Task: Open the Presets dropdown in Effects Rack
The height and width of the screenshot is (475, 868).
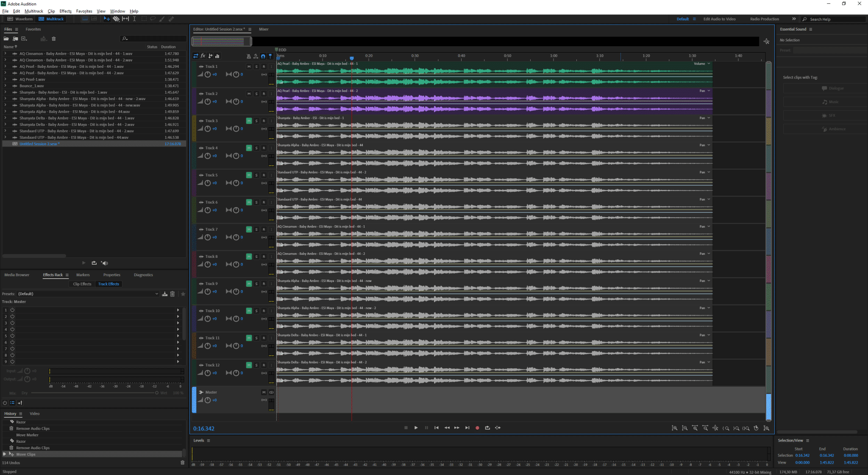Action: [88, 293]
